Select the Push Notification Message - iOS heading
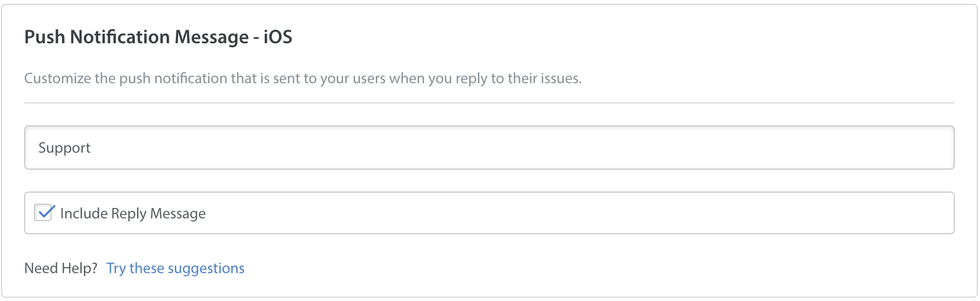This screenshot has width=980, height=301. click(x=158, y=37)
